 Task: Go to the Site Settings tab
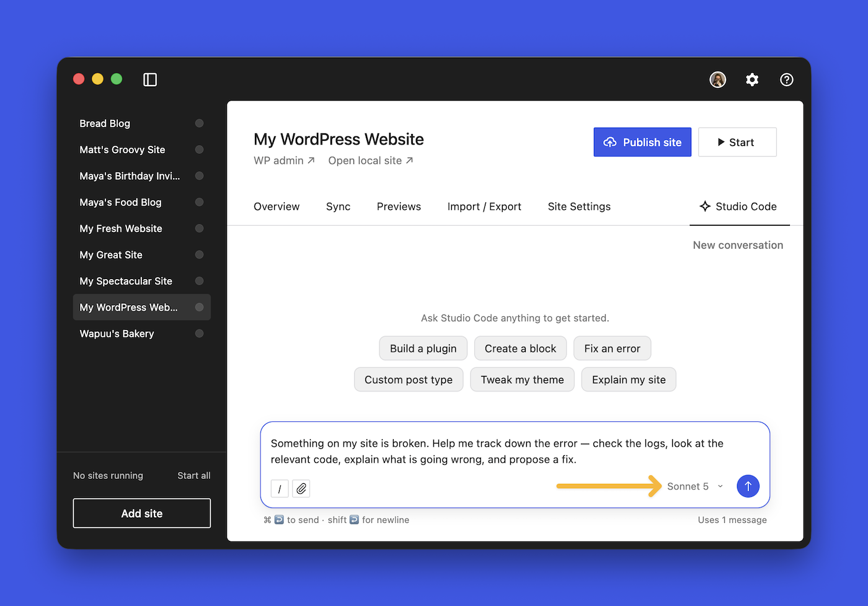(579, 207)
